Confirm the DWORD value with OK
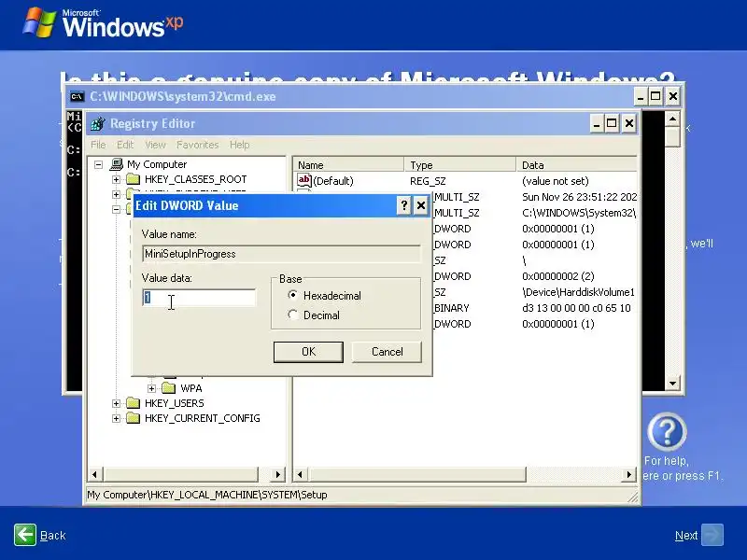 coord(308,352)
